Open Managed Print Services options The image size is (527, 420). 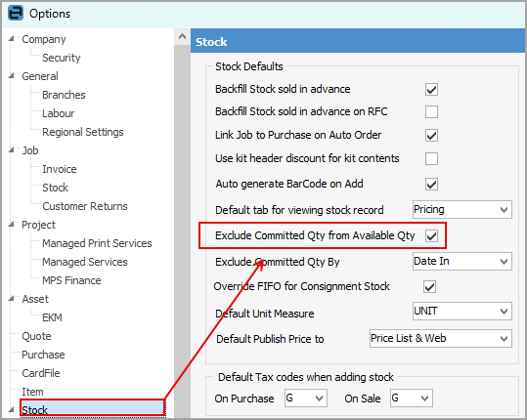point(97,243)
